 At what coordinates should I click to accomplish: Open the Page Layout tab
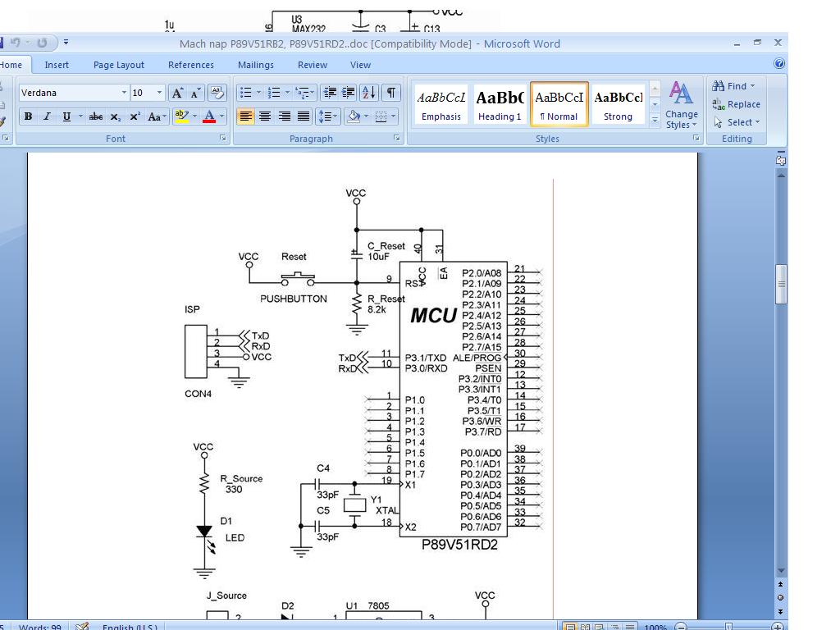point(118,65)
